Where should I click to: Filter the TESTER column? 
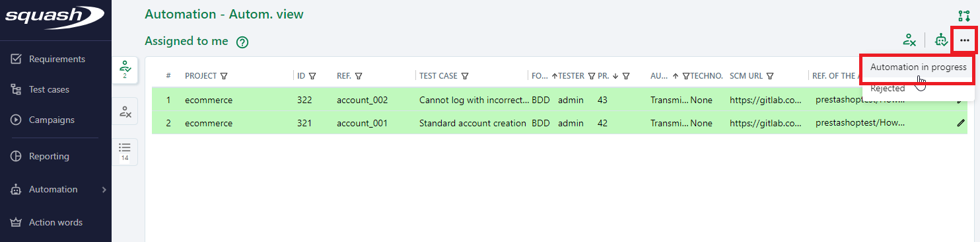point(592,76)
